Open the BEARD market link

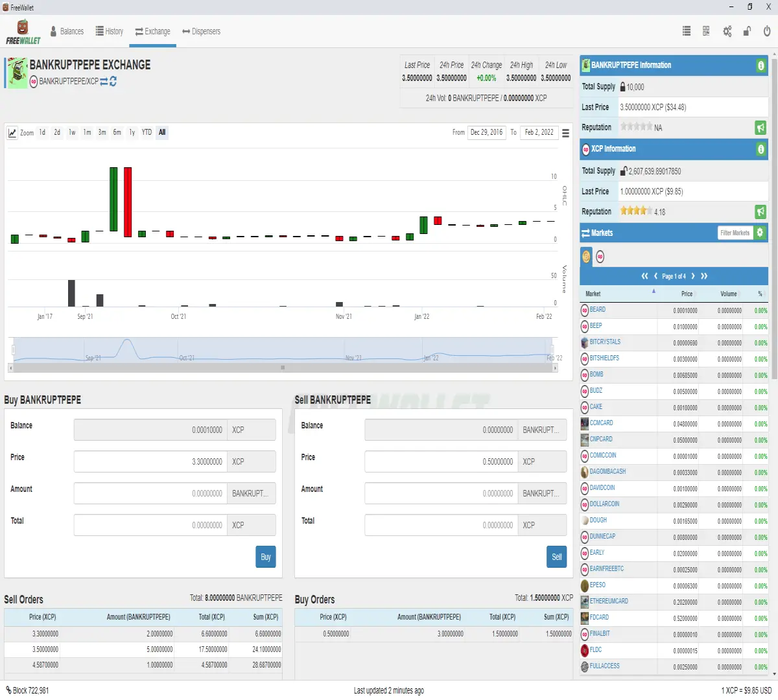coord(597,310)
